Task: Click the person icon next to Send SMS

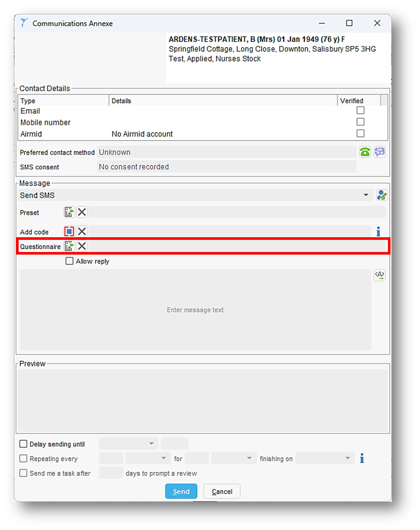Action: (381, 195)
